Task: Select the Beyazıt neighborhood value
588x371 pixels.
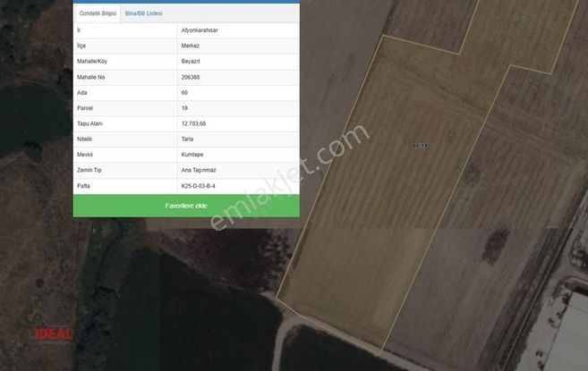Action: (191, 61)
